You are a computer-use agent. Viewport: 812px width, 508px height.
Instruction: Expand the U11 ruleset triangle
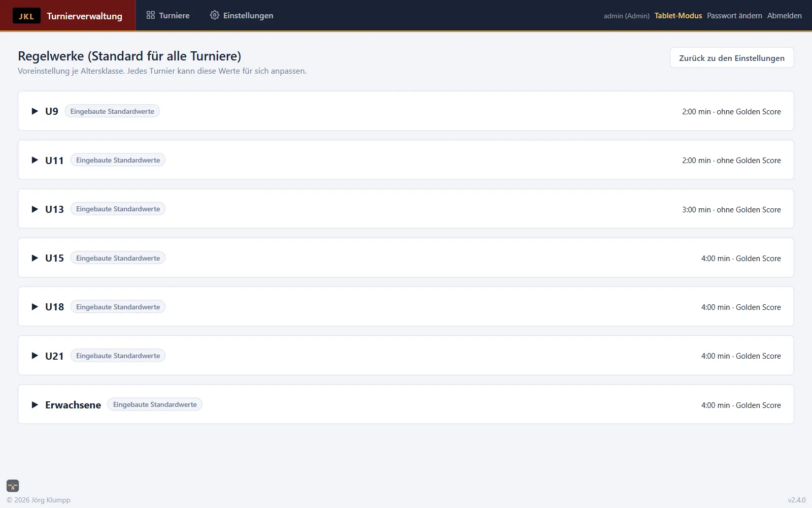click(35, 160)
